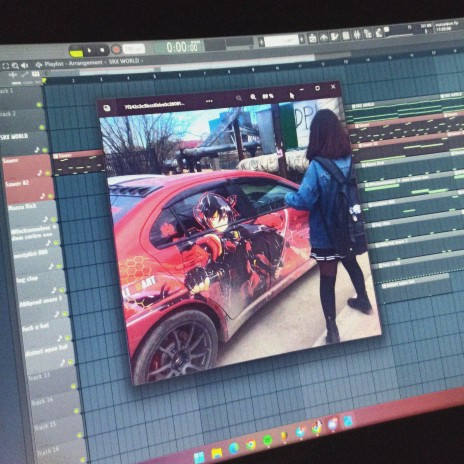
Task: Click the playlist speaker playback icon
Action: 24,65
